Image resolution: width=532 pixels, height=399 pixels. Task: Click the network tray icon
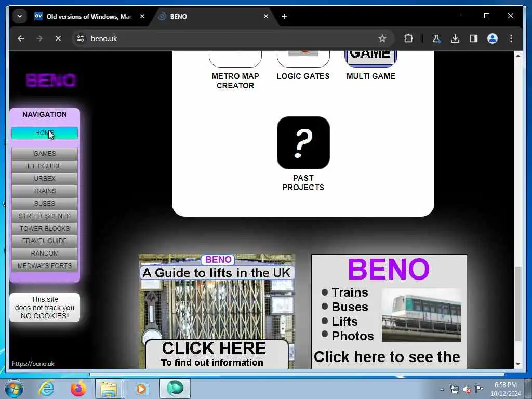pyautogui.click(x=455, y=390)
